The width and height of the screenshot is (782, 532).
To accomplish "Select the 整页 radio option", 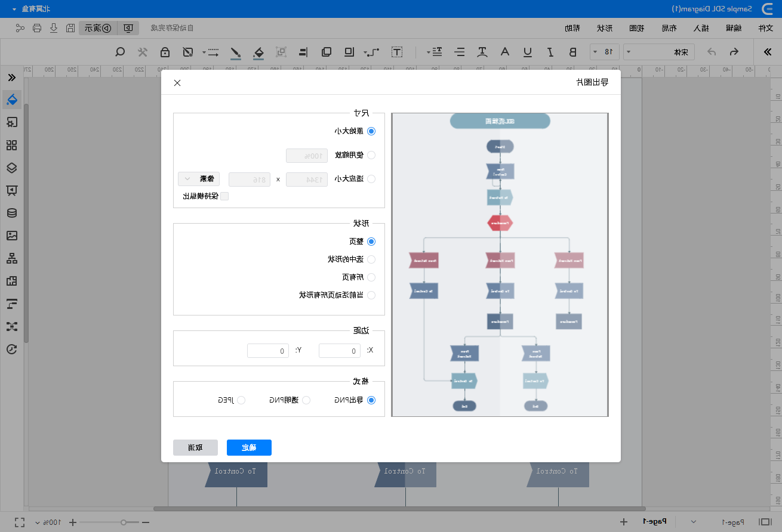I will tap(371, 242).
